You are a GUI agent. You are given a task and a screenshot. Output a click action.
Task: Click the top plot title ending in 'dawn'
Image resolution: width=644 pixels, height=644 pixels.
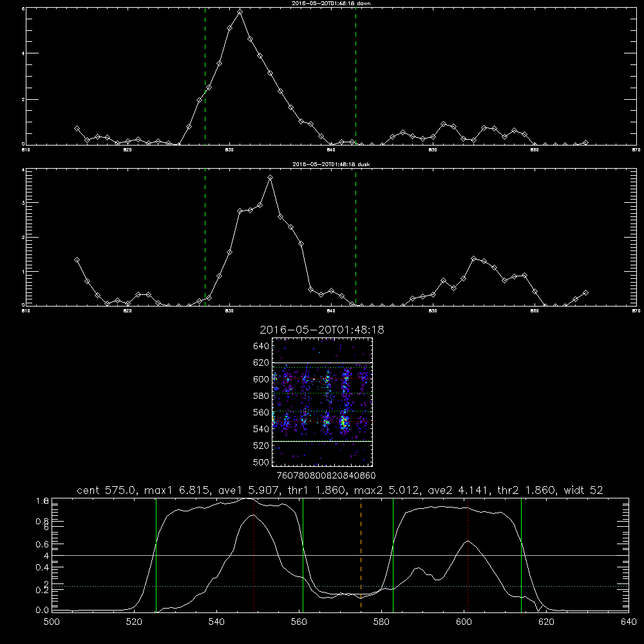point(331,3)
